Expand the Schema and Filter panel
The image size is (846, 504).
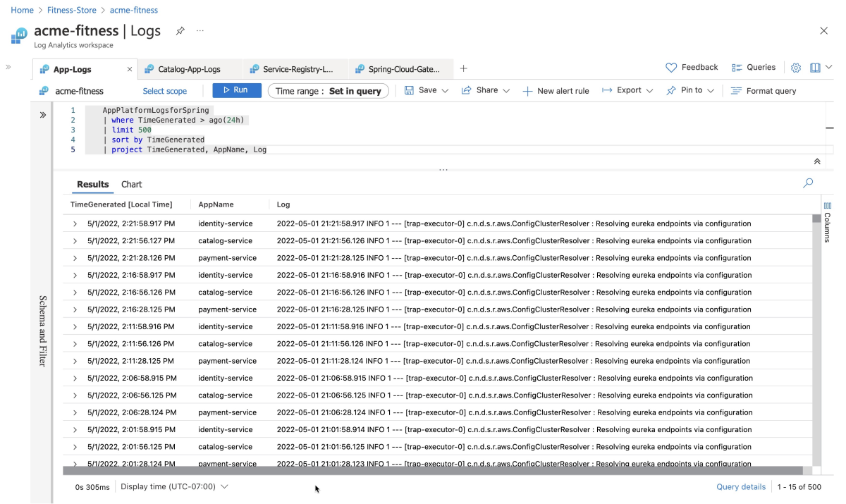coord(42,115)
